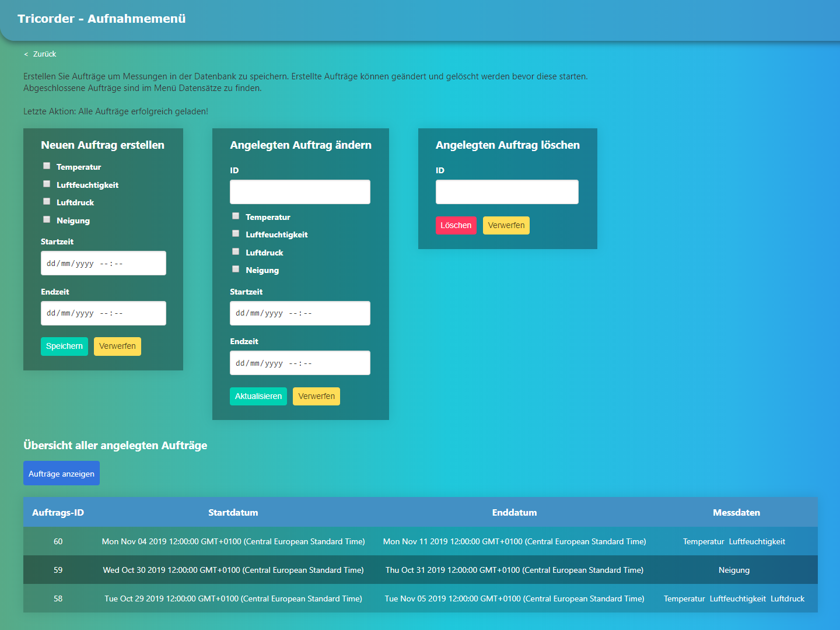Select the Auftrags-ID column header
Viewport: 840px width, 630px height.
point(58,513)
